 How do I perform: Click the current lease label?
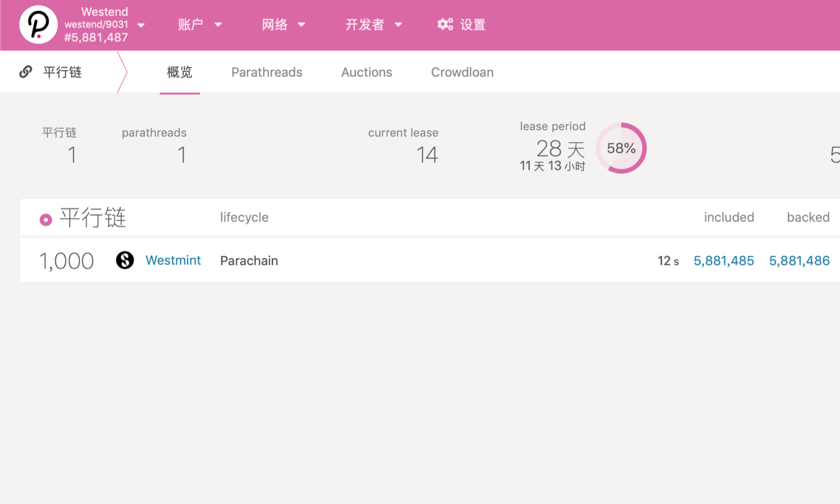coord(403,133)
